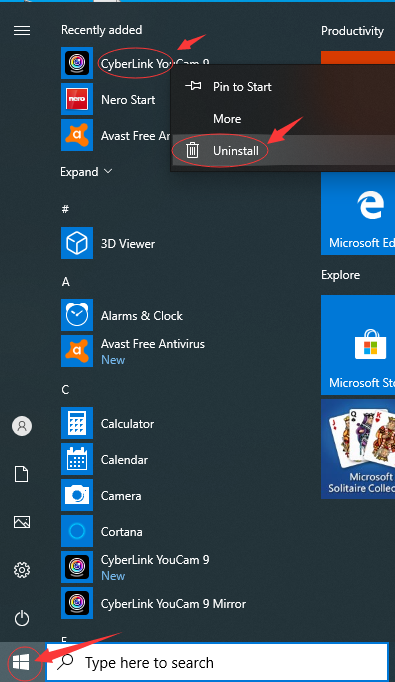Click the Explore group heading
Image resolution: width=395 pixels, height=682 pixels.
click(x=340, y=275)
